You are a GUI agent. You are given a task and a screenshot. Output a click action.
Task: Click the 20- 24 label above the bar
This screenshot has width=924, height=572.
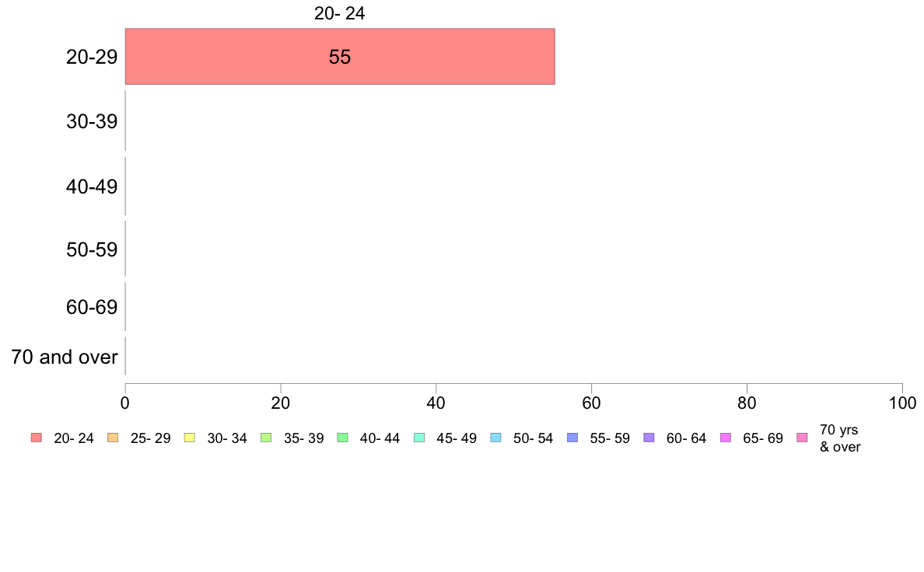(x=339, y=13)
